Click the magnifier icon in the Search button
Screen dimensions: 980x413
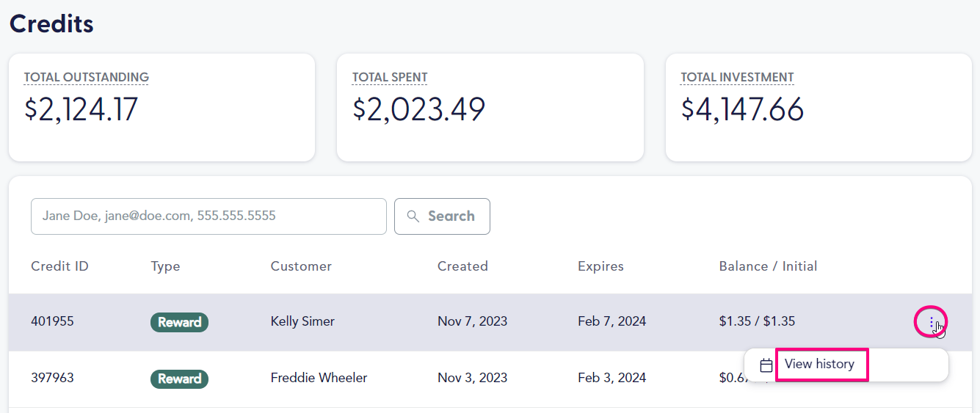413,216
